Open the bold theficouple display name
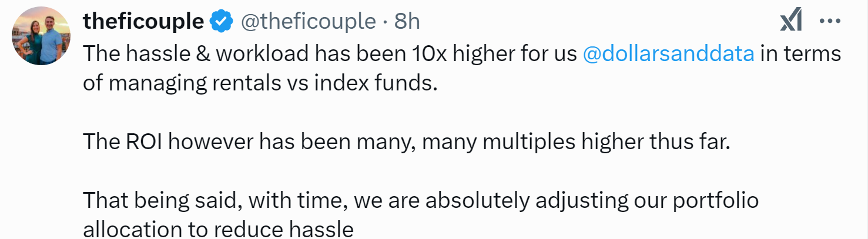The height and width of the screenshot is (239, 868). tap(143, 22)
